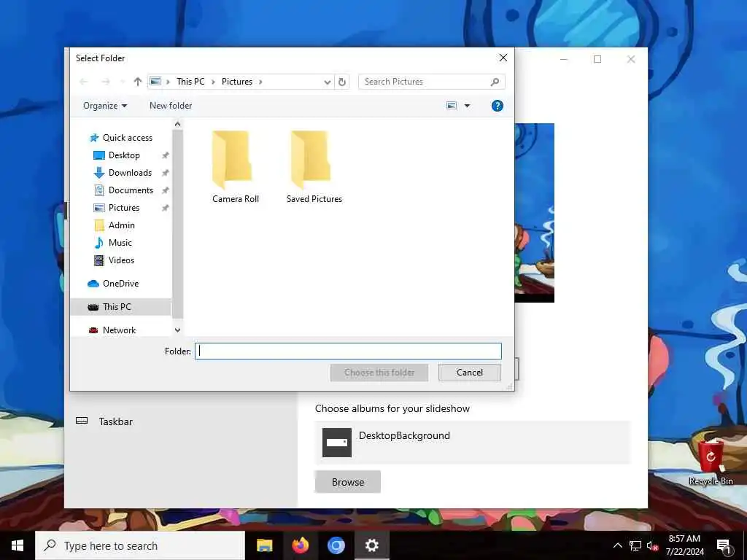Open the view options dropdown arrow
Screen dimensions: 747x560
[468, 106]
